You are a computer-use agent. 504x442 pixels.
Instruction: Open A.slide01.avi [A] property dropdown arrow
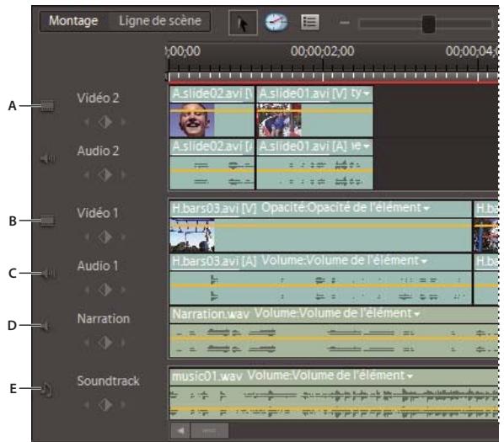(x=366, y=146)
